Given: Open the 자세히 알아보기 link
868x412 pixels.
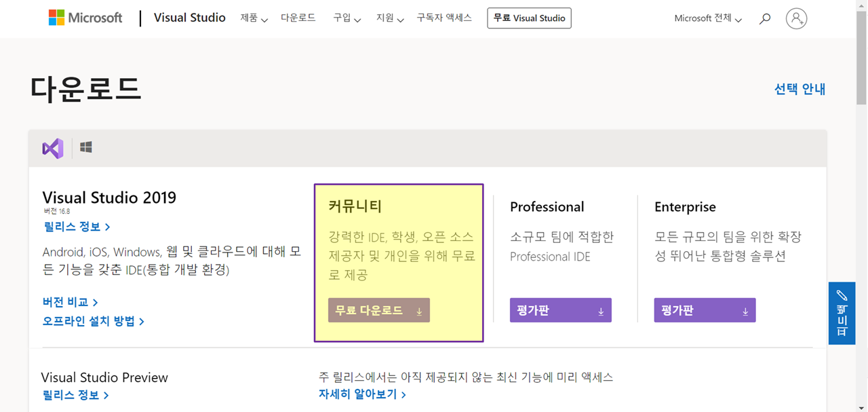Looking at the screenshot, I should point(362,394).
